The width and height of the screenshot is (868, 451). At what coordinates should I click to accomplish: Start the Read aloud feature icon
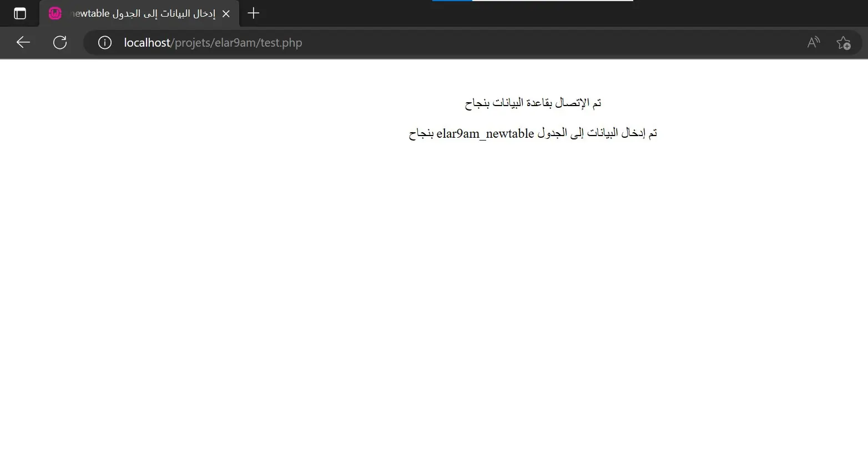tap(814, 42)
